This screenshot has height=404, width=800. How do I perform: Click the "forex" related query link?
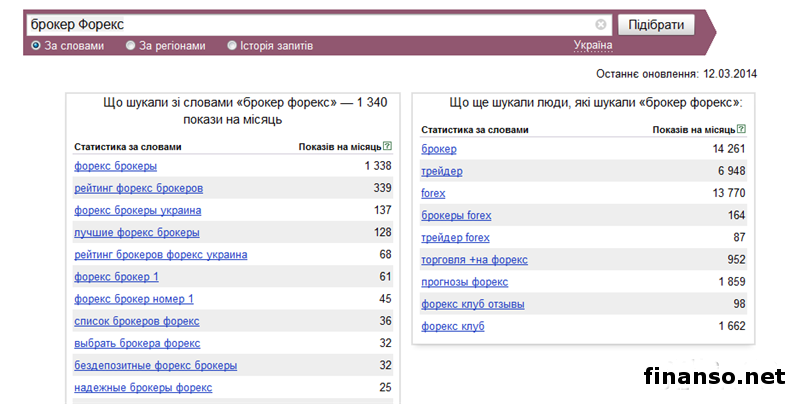click(x=433, y=193)
